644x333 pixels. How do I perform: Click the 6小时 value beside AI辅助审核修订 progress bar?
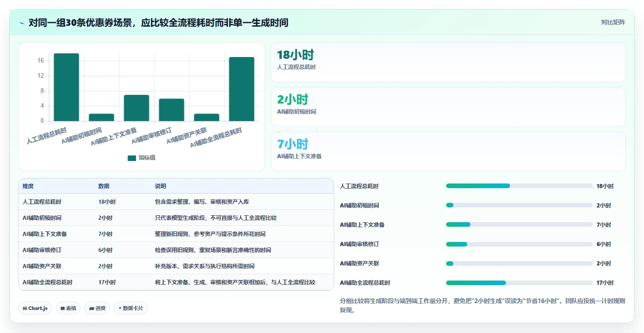click(x=603, y=244)
